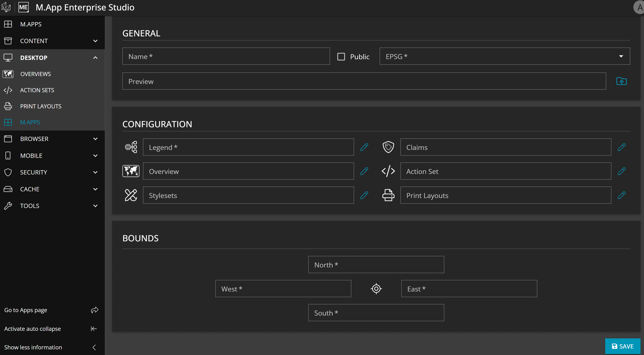644x355 pixels.
Task: Click the crosshair target icon in Bounds
Action: 376,289
